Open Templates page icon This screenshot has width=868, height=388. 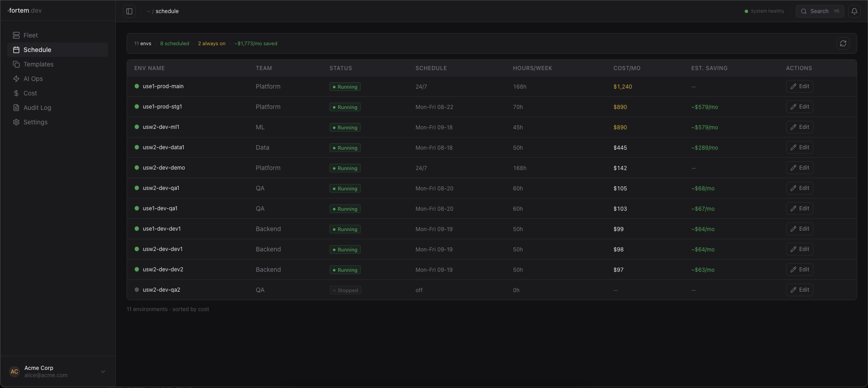point(16,64)
